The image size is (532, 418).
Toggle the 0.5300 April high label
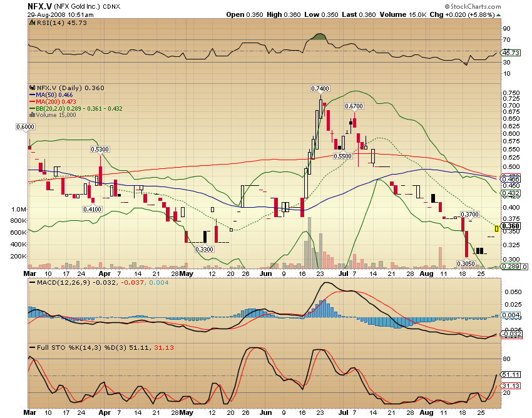pos(99,150)
